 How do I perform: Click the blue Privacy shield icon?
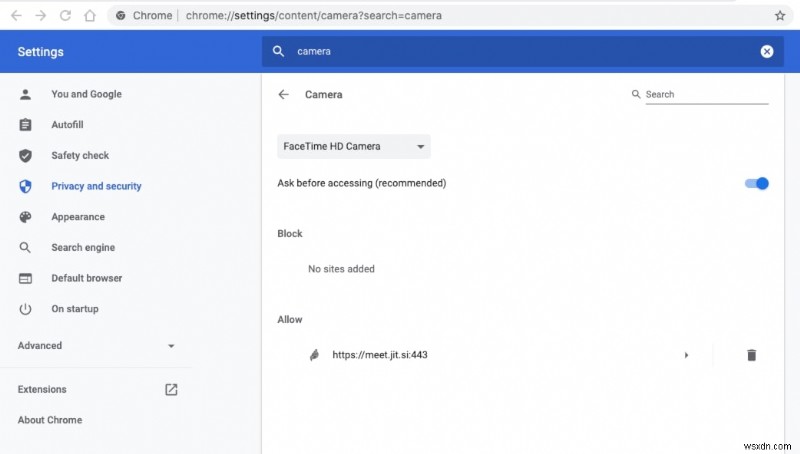[x=25, y=186]
